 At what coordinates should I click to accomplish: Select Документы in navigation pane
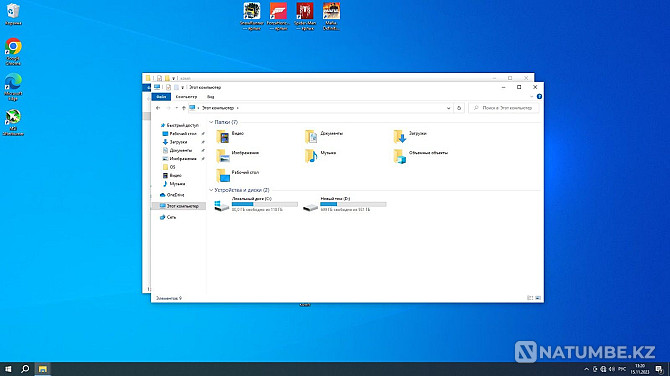click(177, 150)
